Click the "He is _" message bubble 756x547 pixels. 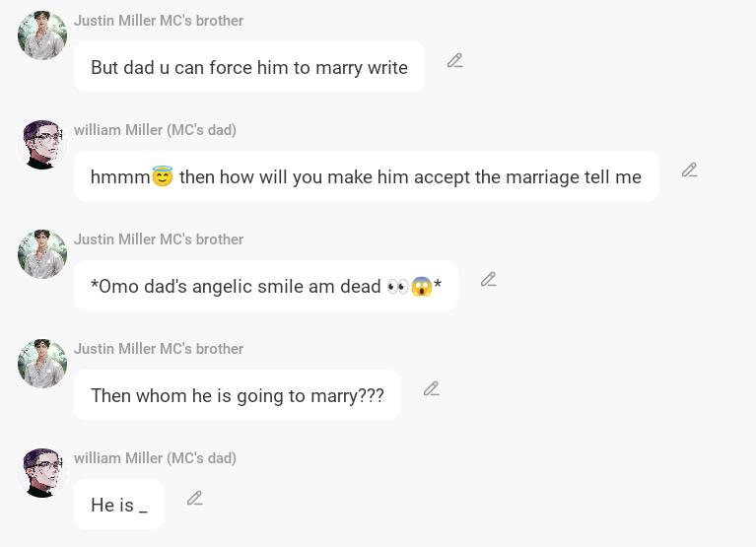tap(118, 505)
